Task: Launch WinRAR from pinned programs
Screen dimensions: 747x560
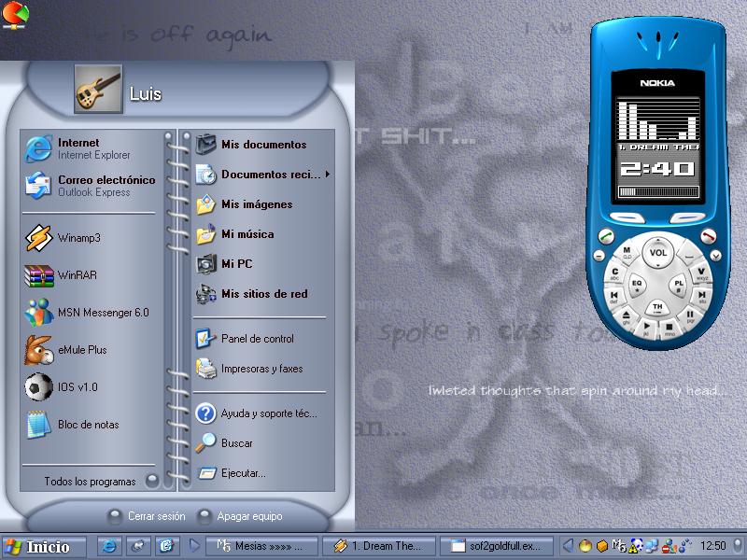Action: click(90, 275)
